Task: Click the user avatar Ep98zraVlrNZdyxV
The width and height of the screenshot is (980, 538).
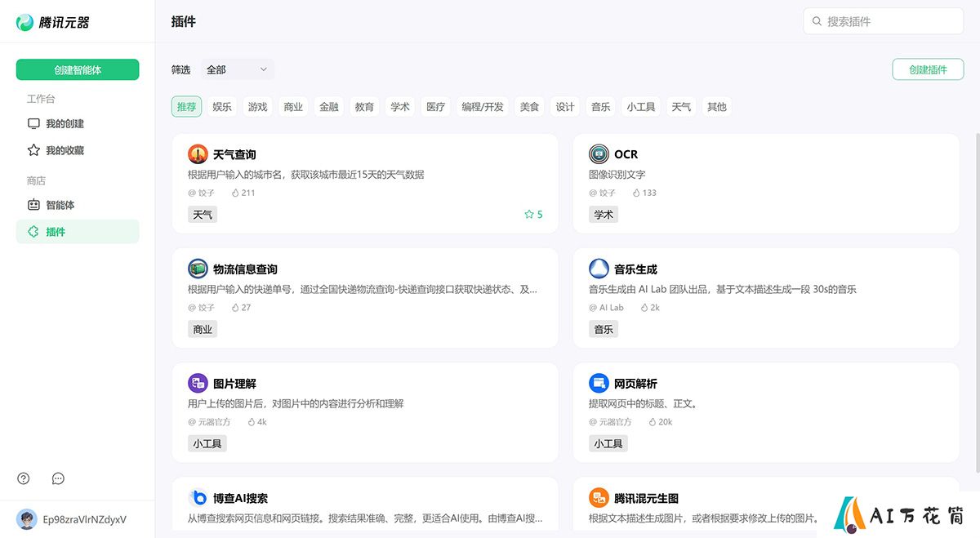Action: tap(27, 519)
